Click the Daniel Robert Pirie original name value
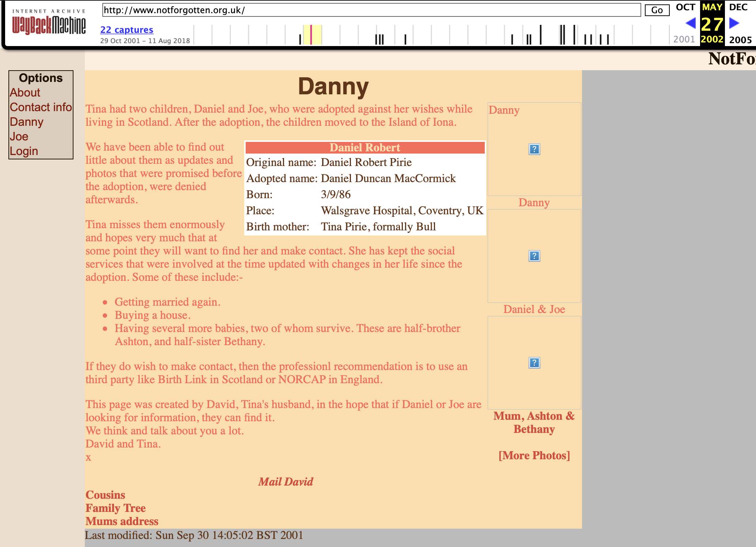The image size is (756, 547). (x=366, y=162)
